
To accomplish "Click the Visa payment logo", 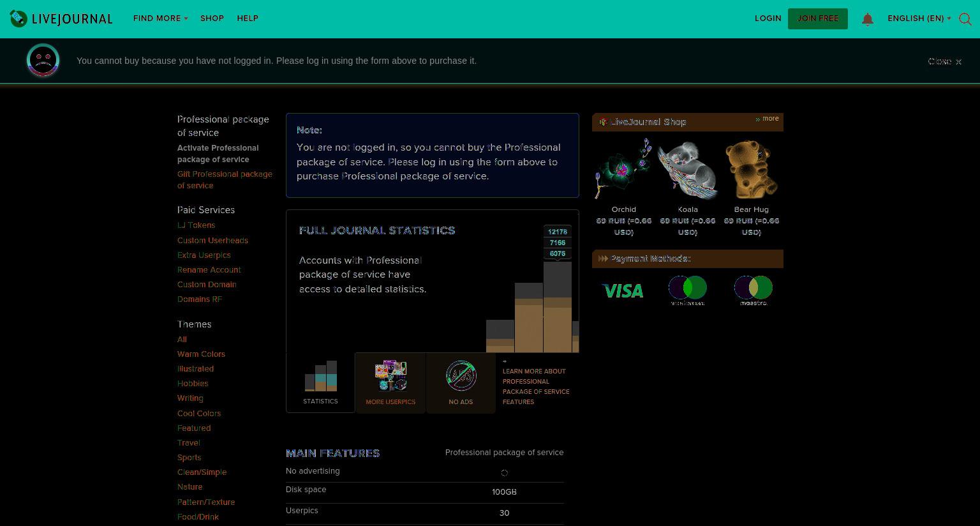I will click(x=623, y=291).
